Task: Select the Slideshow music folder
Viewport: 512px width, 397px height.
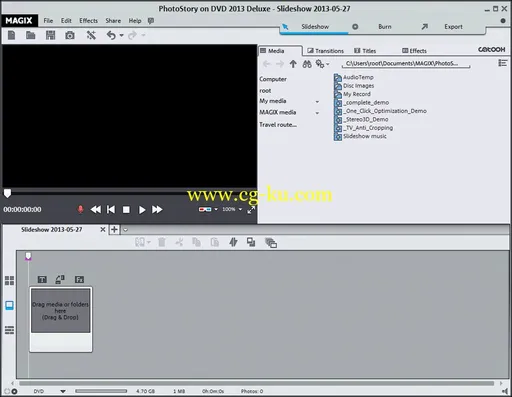Action: pyautogui.click(x=360, y=136)
